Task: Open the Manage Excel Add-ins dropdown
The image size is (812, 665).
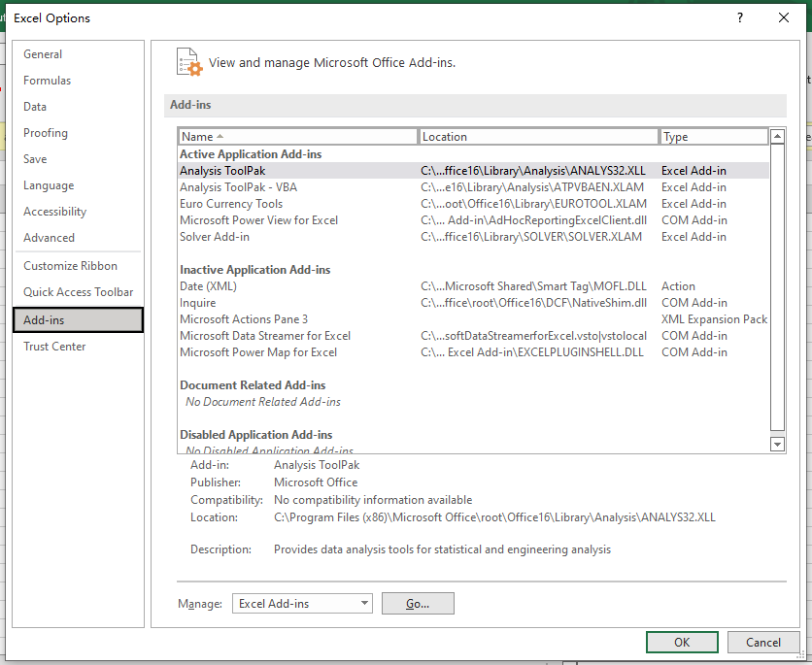Action: click(x=302, y=604)
